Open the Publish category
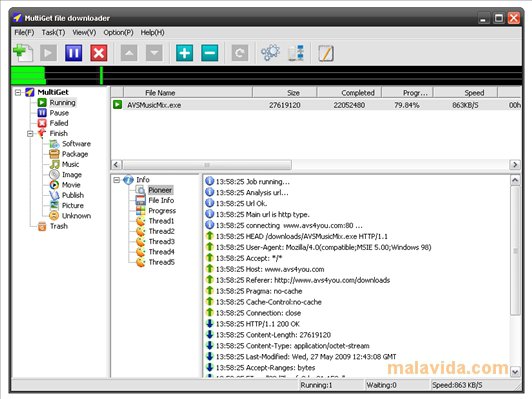Screen dimensions: 532x399 [x=73, y=195]
